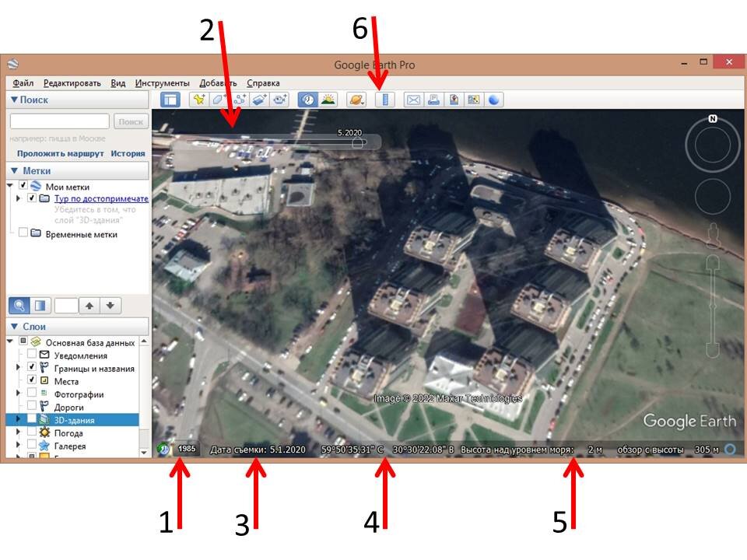Click the historical imagery time slider thumb
747x560 pixels.
coord(358,142)
